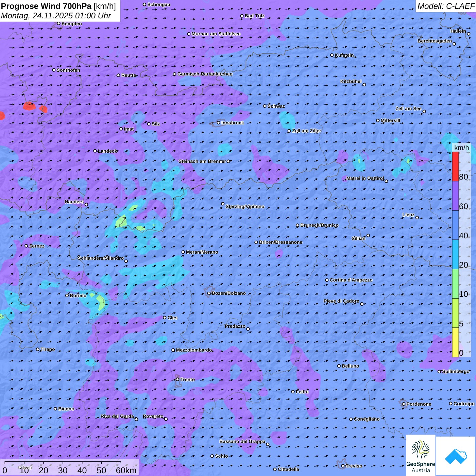
Task: Click the Mittersill label
Action: pyautogui.click(x=390, y=120)
